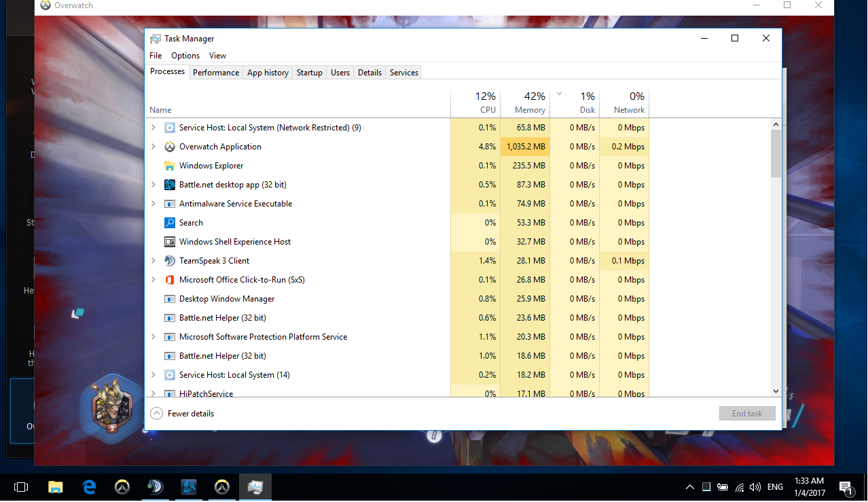This screenshot has width=868, height=502.
Task: Click the Task Manager taskbar button
Action: tap(255, 487)
